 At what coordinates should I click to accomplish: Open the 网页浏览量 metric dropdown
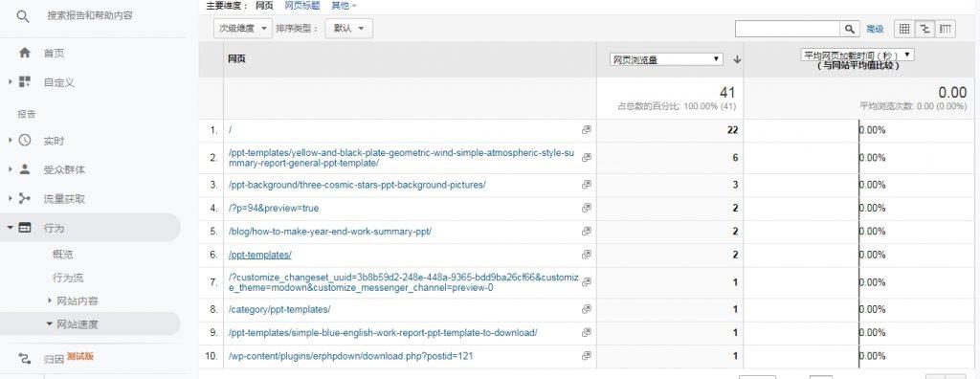pos(666,59)
